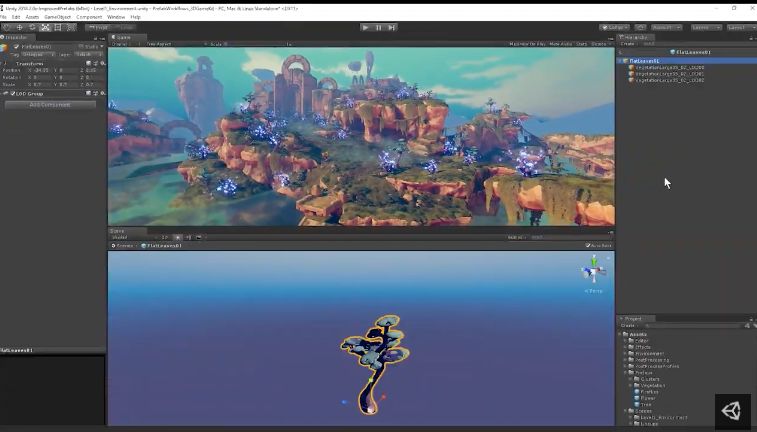757x432 pixels.
Task: Toggle Mute Audio in Game view
Action: [x=561, y=44]
